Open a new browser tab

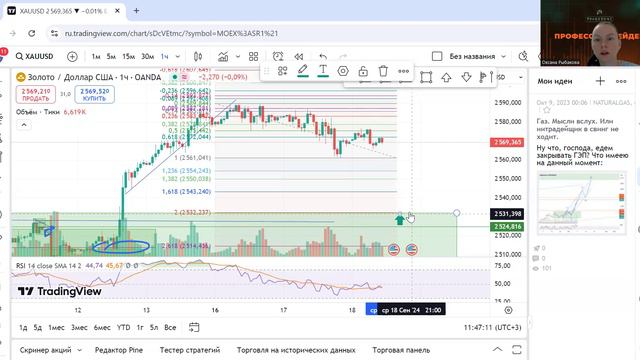click(136, 11)
